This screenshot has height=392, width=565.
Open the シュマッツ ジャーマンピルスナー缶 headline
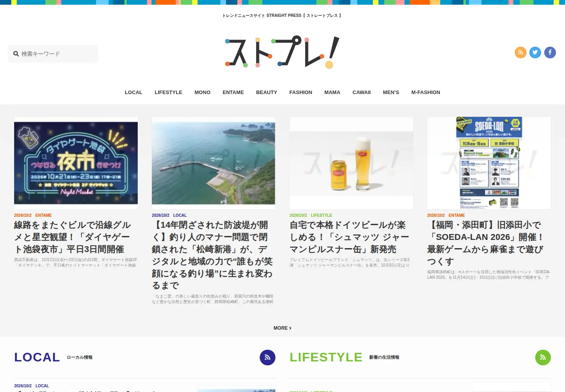350,237
